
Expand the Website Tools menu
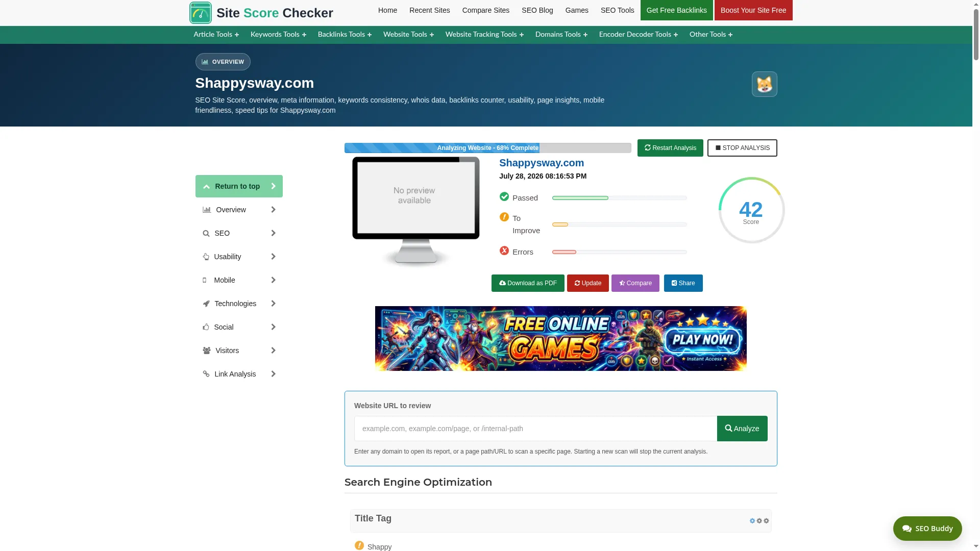click(408, 34)
